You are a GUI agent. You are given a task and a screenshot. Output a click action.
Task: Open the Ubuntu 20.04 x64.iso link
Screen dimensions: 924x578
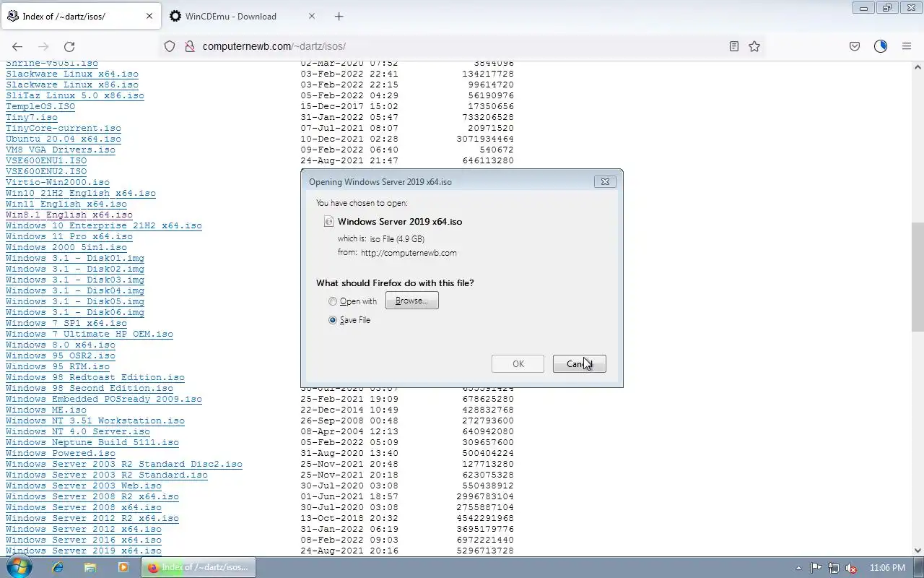pos(64,139)
